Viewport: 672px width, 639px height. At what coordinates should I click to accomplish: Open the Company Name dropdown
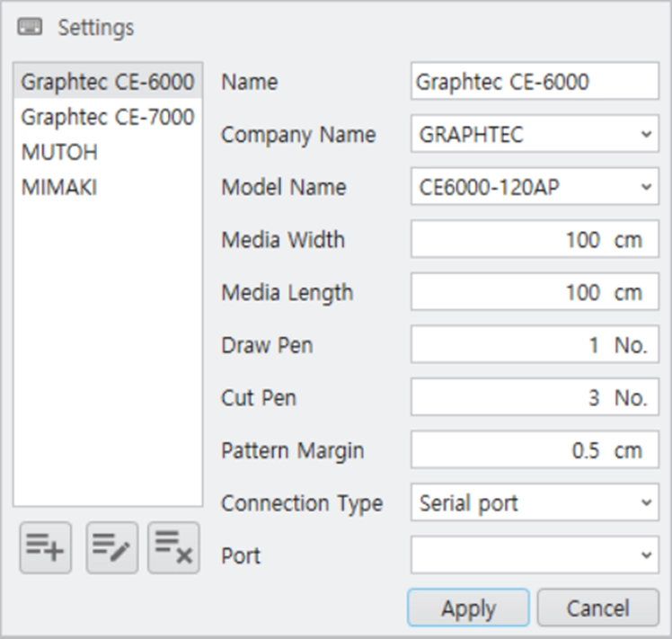pyautogui.click(x=535, y=134)
